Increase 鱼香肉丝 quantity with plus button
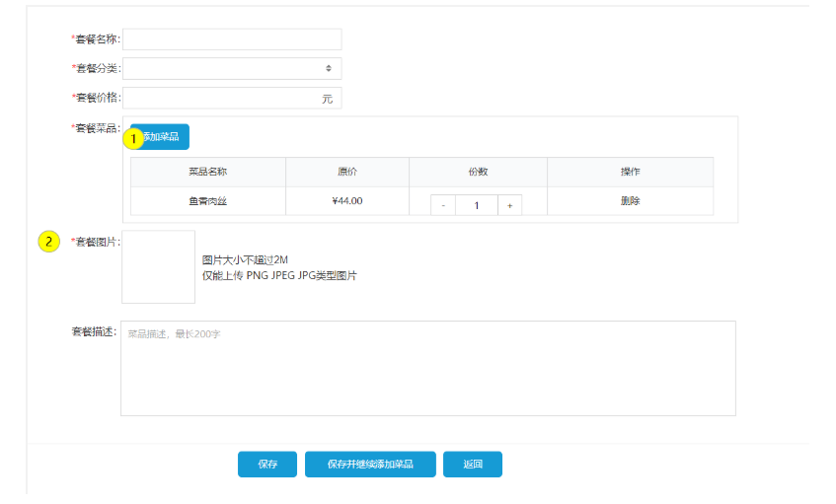The width and height of the screenshot is (836, 504). (509, 205)
